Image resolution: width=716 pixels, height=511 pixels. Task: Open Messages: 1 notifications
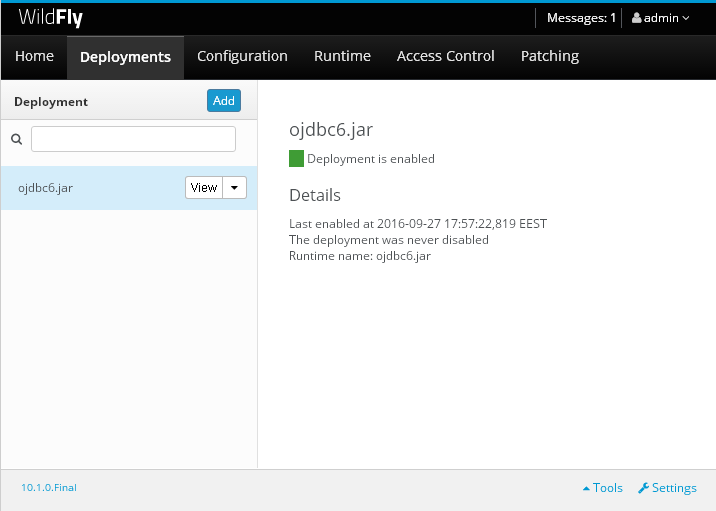581,18
